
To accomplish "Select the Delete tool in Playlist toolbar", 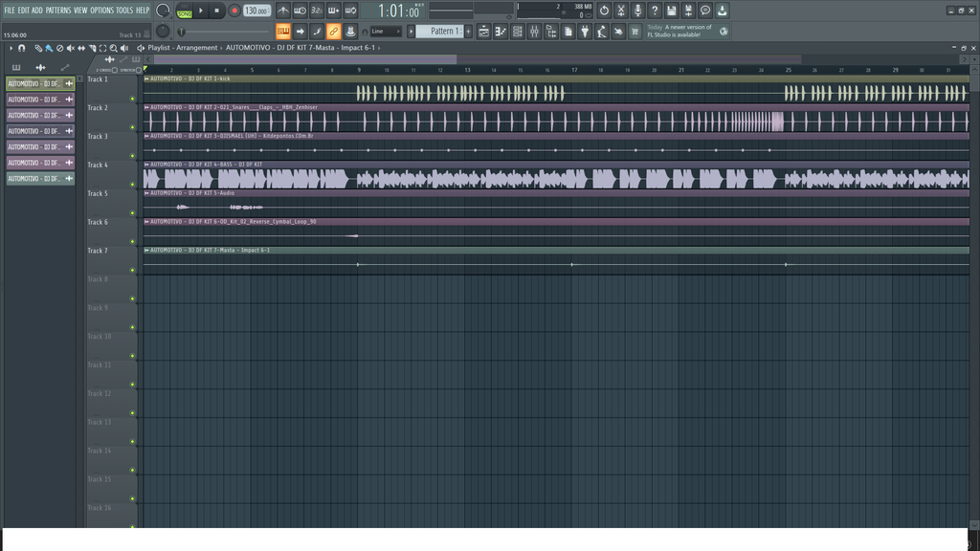I will click(59, 48).
